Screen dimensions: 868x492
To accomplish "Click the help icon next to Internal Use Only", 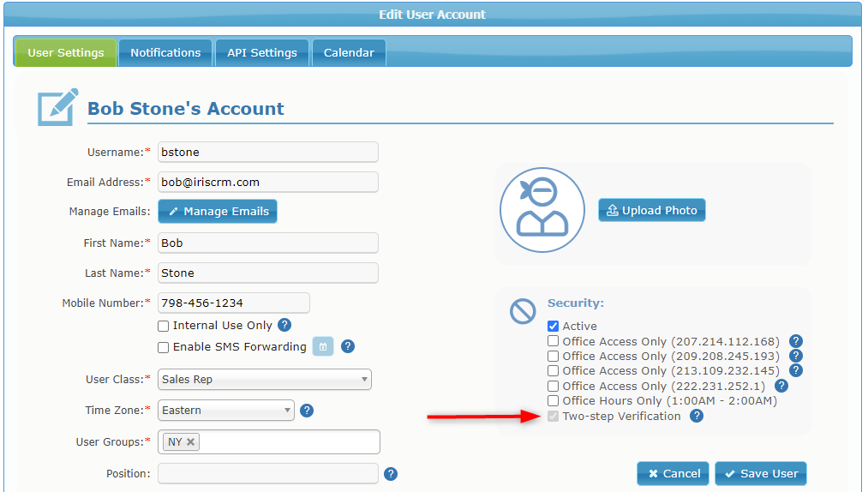I will [x=284, y=325].
